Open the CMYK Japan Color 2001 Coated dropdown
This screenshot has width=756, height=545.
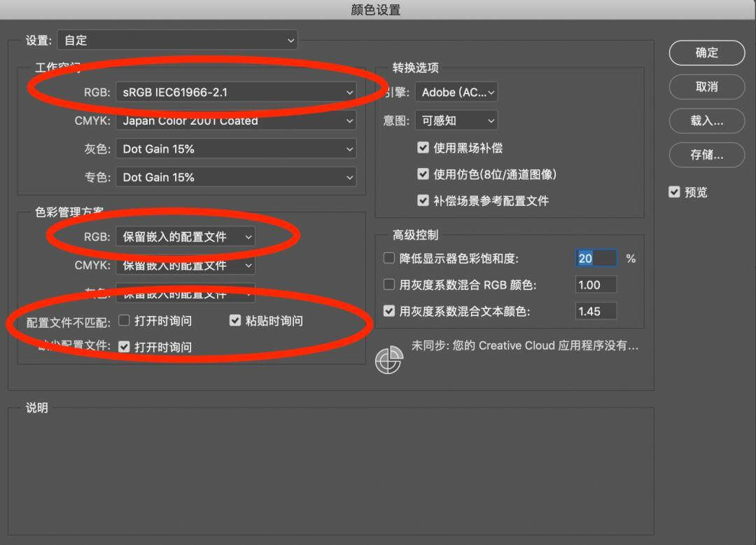[x=236, y=120]
